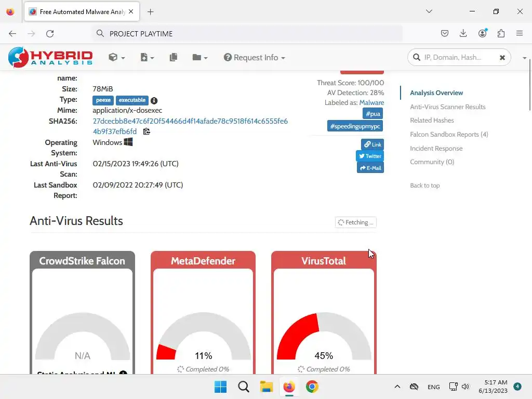Open File Explorer from taskbar
Screen dimensions: 532x399
[x=267, y=387]
